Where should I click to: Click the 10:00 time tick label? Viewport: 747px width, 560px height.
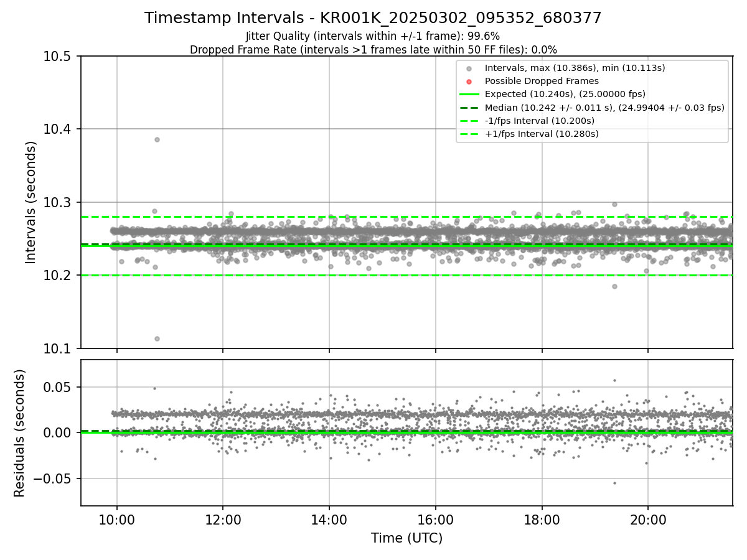(117, 520)
